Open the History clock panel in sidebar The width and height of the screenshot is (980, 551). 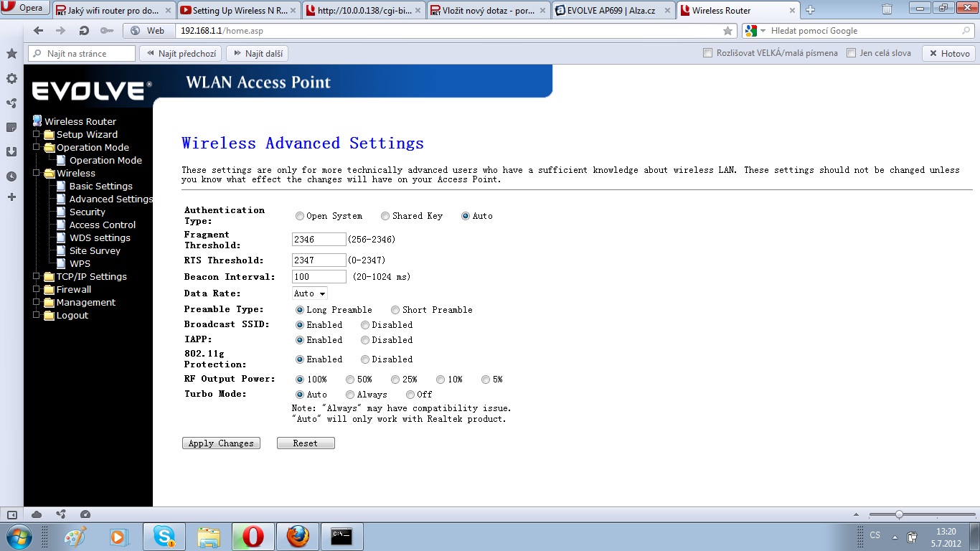pyautogui.click(x=11, y=176)
